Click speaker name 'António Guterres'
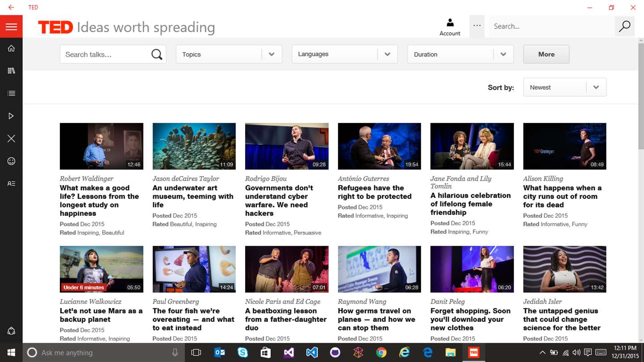This screenshot has width=644, height=362. pos(363,179)
